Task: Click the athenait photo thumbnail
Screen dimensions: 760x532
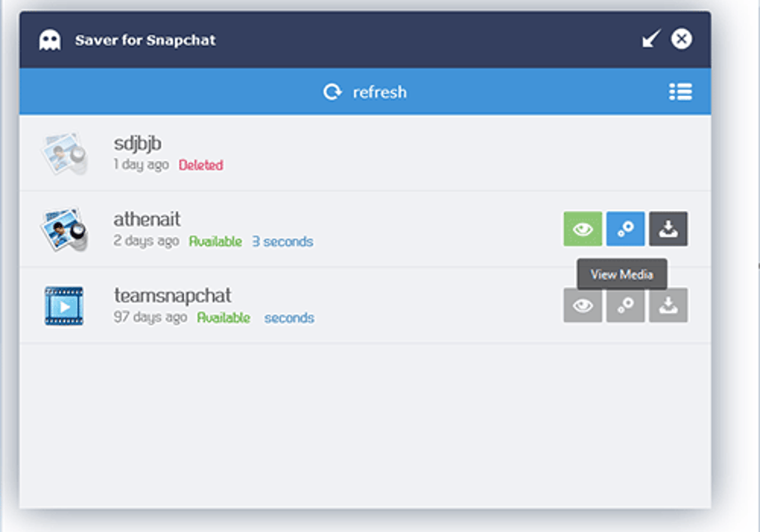Action: [64, 229]
